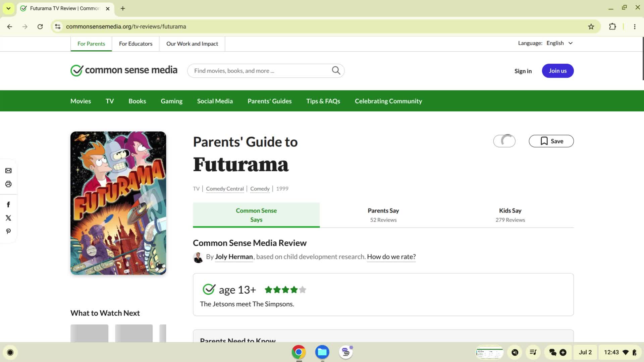Open Tips & FAQs menu
Screen dimensions: 644x362
(323, 101)
